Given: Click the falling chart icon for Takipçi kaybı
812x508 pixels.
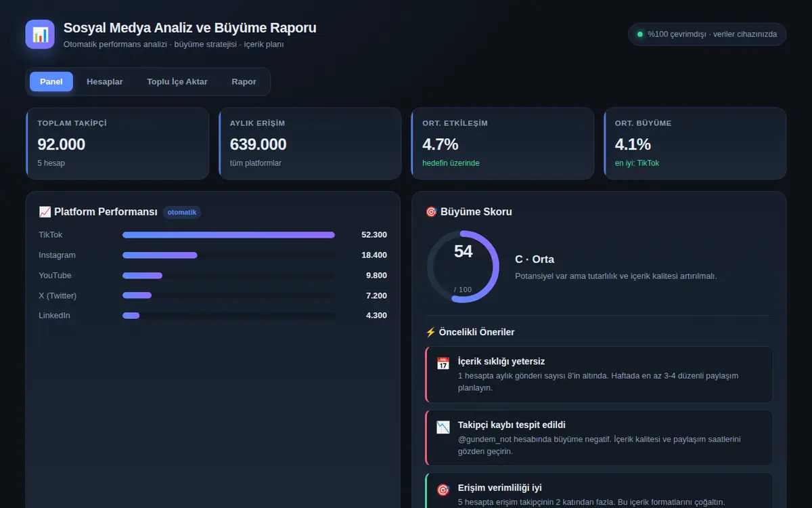Looking at the screenshot, I should pos(443,427).
